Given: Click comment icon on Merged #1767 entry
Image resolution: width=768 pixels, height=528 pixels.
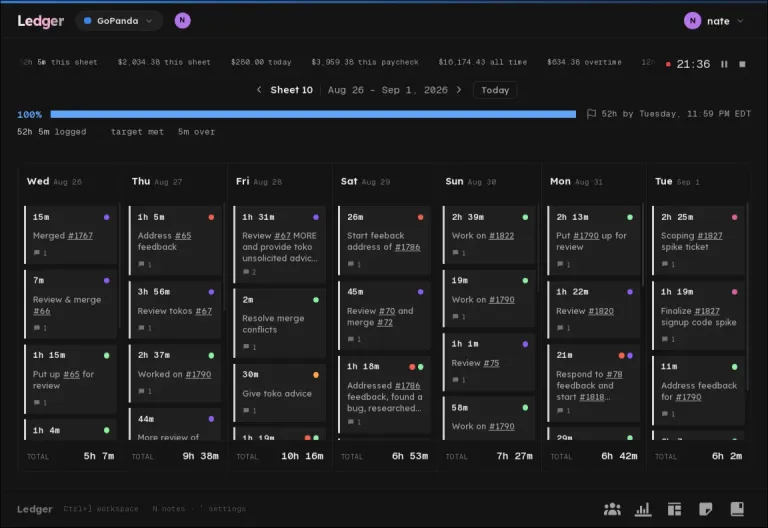Looking at the screenshot, I should 37,253.
